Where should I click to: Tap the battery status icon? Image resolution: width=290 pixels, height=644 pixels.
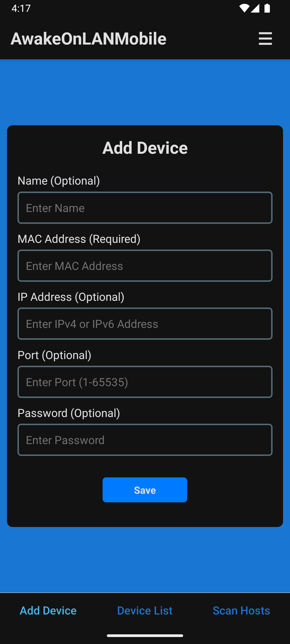267,9
